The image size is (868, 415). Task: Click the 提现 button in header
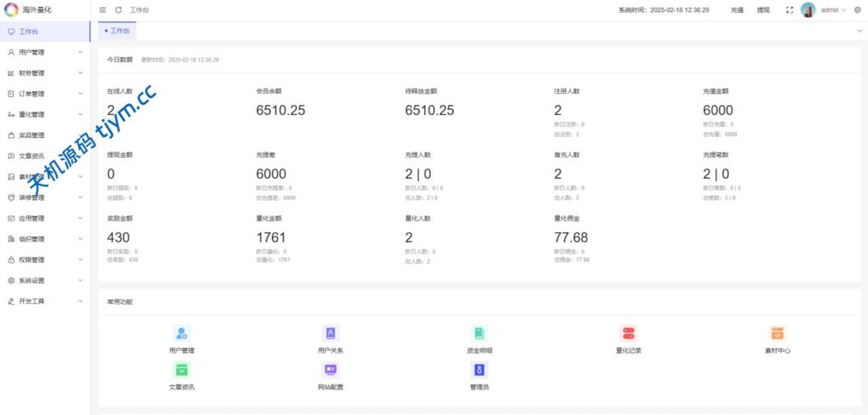763,10
